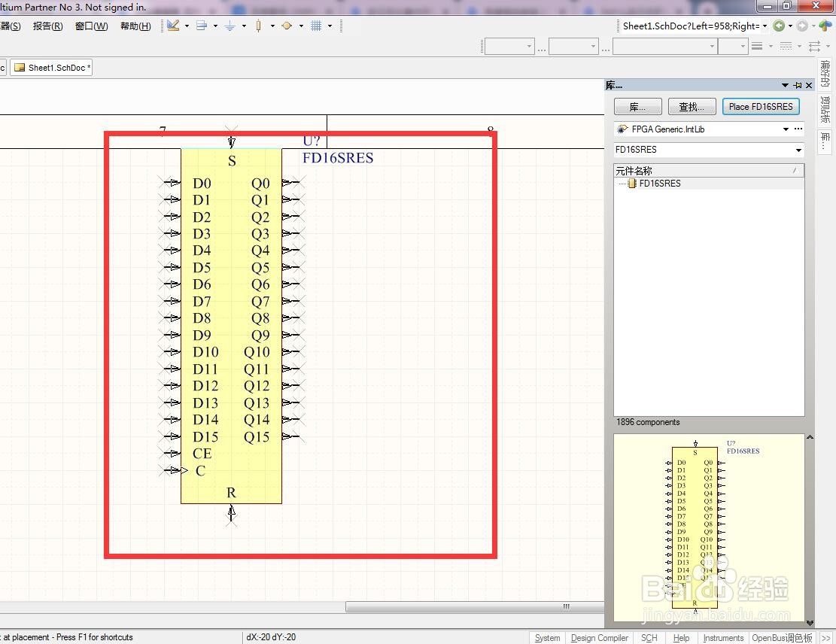This screenshot has height=644, width=836.
Task: Click the Place FD16SRES button
Action: [x=761, y=107]
